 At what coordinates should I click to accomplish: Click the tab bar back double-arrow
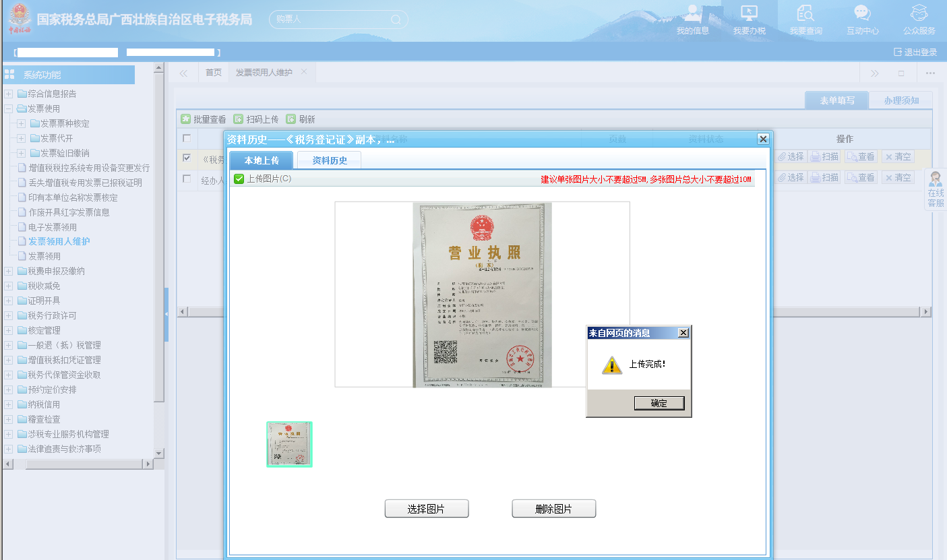tap(183, 73)
